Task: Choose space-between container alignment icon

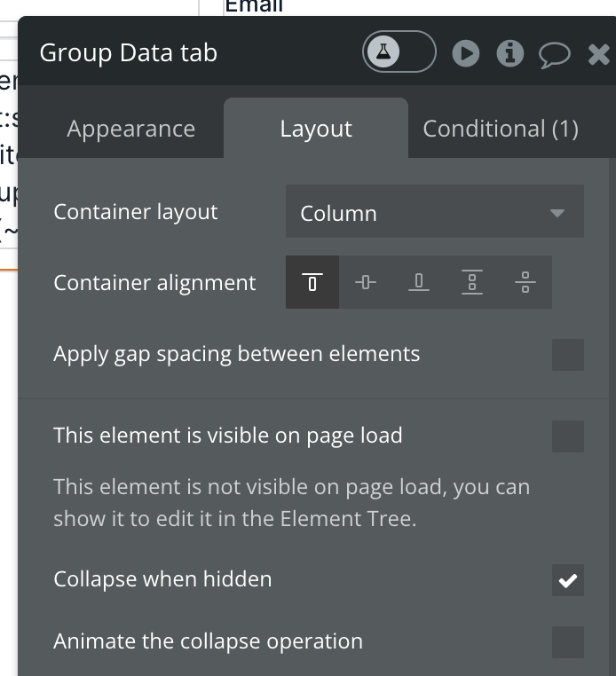Action: pos(472,283)
